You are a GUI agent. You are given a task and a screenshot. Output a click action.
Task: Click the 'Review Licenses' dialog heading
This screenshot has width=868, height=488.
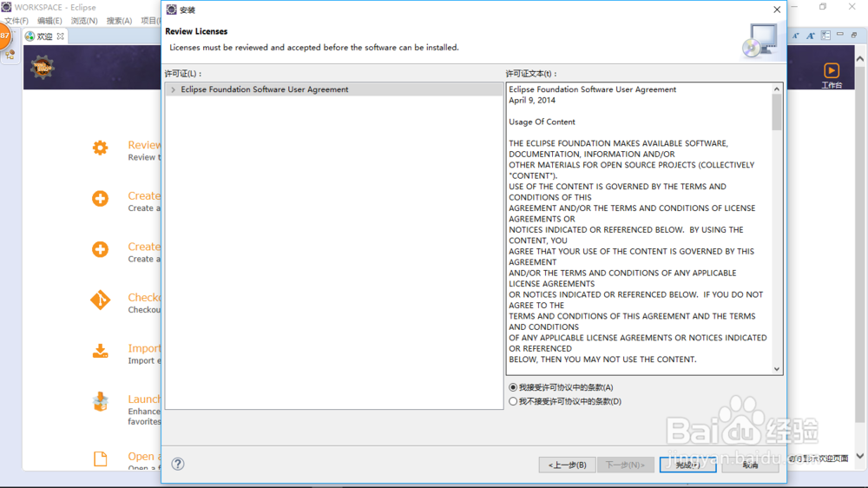click(196, 31)
